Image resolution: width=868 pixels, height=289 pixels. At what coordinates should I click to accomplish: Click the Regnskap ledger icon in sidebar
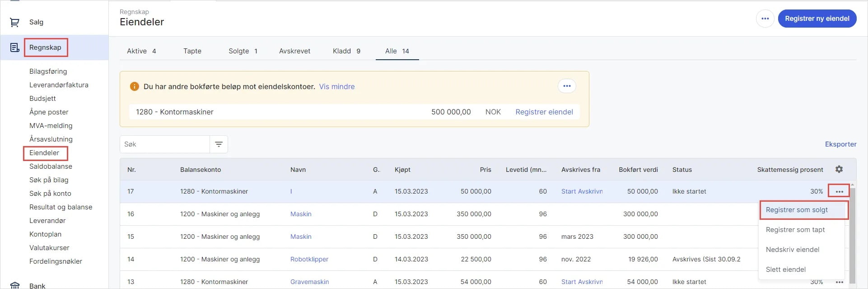14,47
